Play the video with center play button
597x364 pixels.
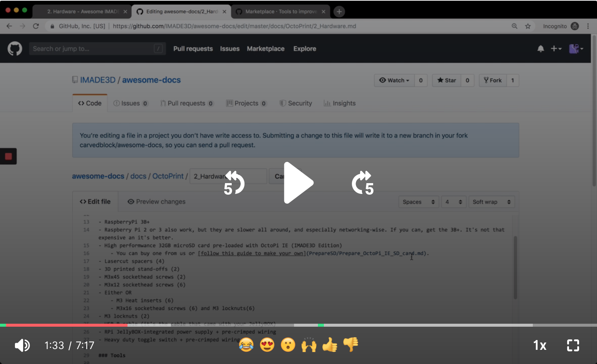(298, 183)
